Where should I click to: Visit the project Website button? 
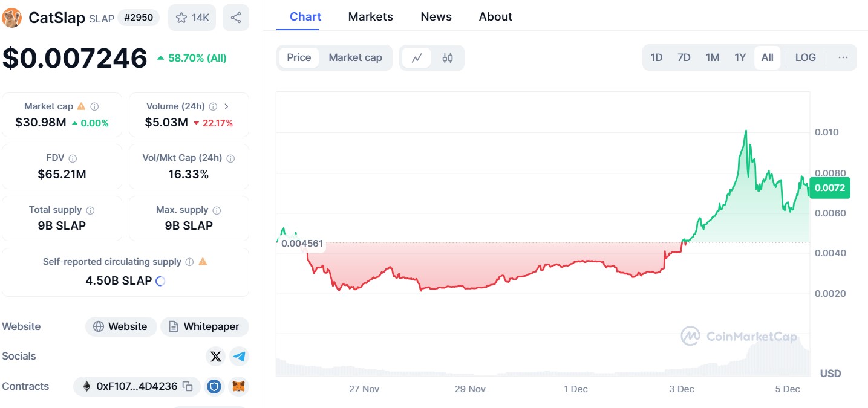[121, 326]
